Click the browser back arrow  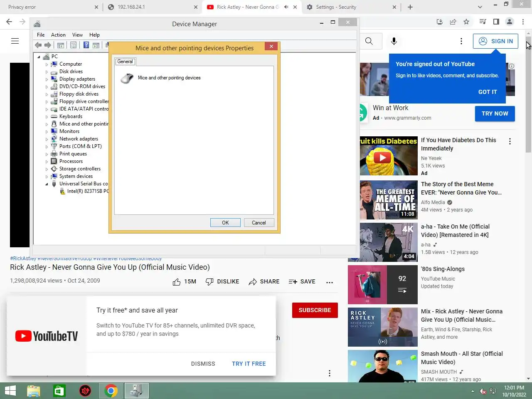click(x=9, y=22)
